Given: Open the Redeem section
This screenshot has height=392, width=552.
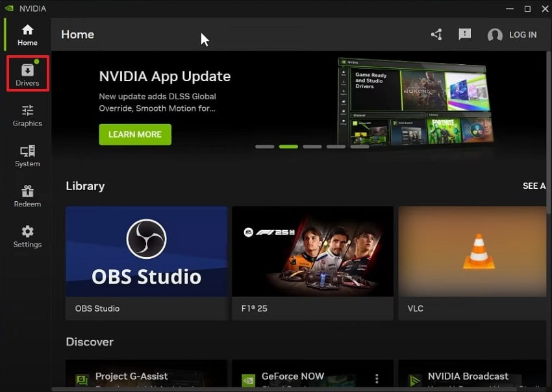Looking at the screenshot, I should coord(27,197).
